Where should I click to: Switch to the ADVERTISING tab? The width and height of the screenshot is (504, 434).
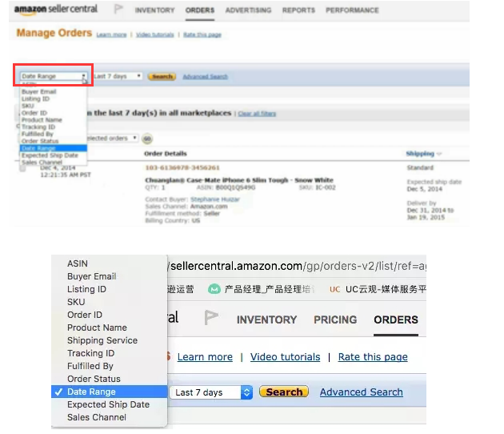248,10
